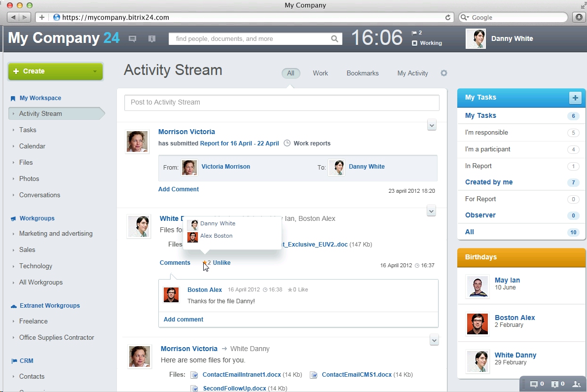Collapse Extranet Workgroups section
Viewport: 587px width, 392px height.
[49, 306]
